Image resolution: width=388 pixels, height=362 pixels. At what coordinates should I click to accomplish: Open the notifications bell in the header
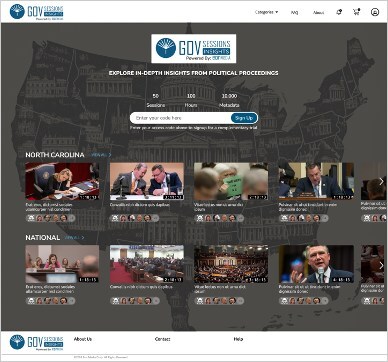pos(339,12)
